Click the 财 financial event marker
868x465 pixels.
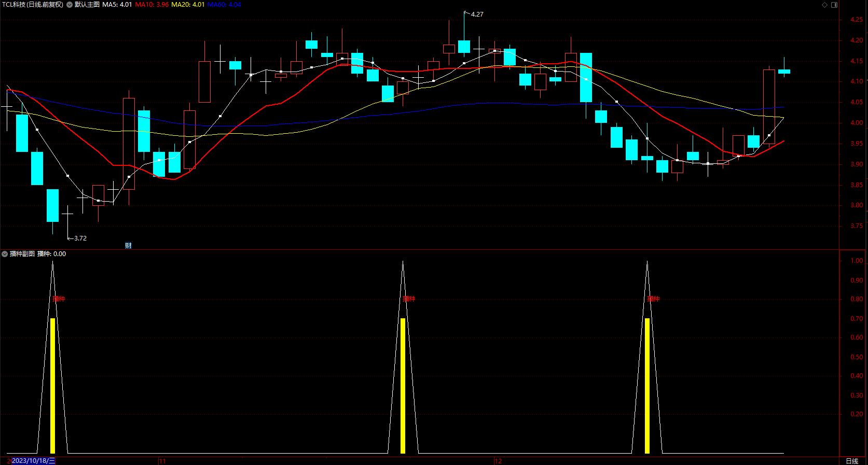128,246
